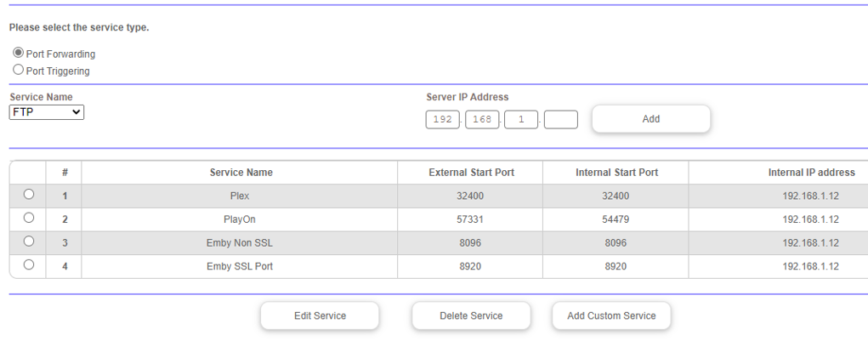Click the first Server IP octet field
Viewport: 868px width, 358px height.
(442, 120)
